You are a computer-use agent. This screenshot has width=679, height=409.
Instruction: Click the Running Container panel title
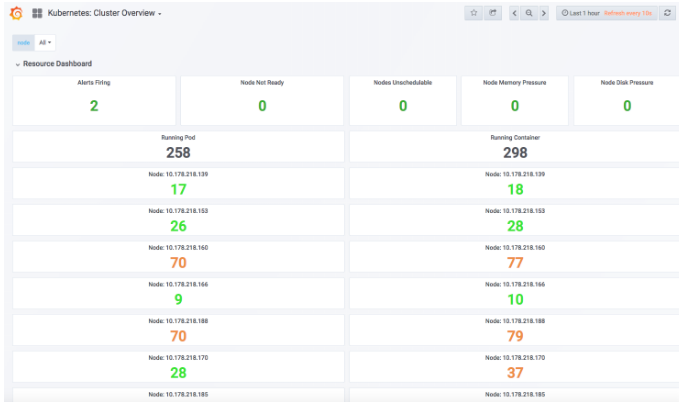(x=515, y=137)
